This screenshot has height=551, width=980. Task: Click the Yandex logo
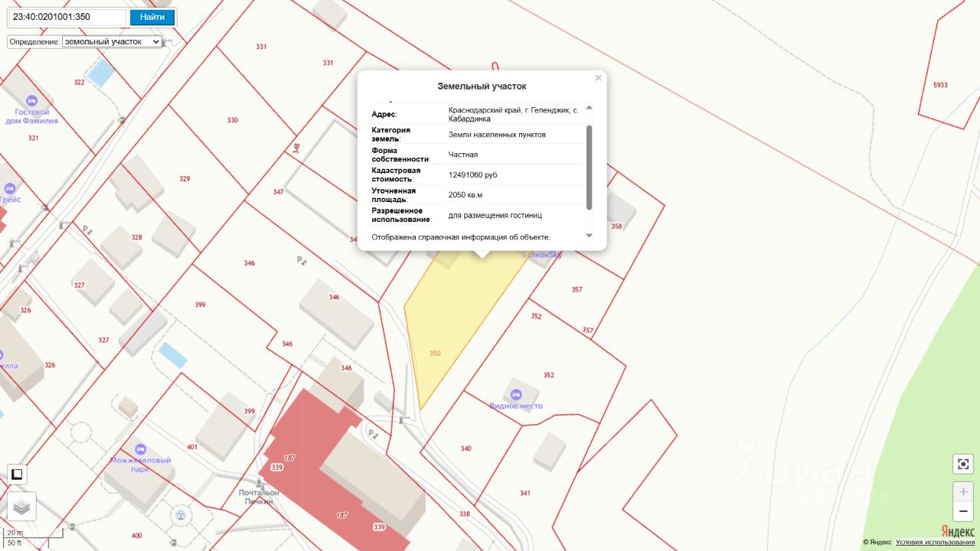click(957, 531)
